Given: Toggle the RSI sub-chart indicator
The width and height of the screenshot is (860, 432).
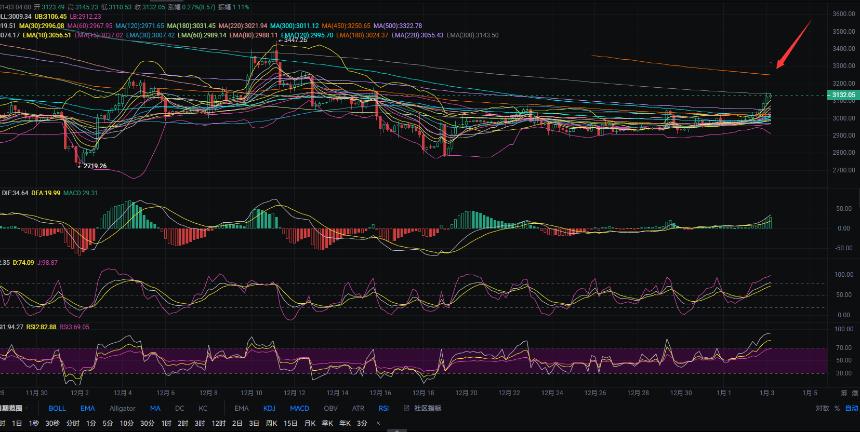Looking at the screenshot, I should point(383,408).
